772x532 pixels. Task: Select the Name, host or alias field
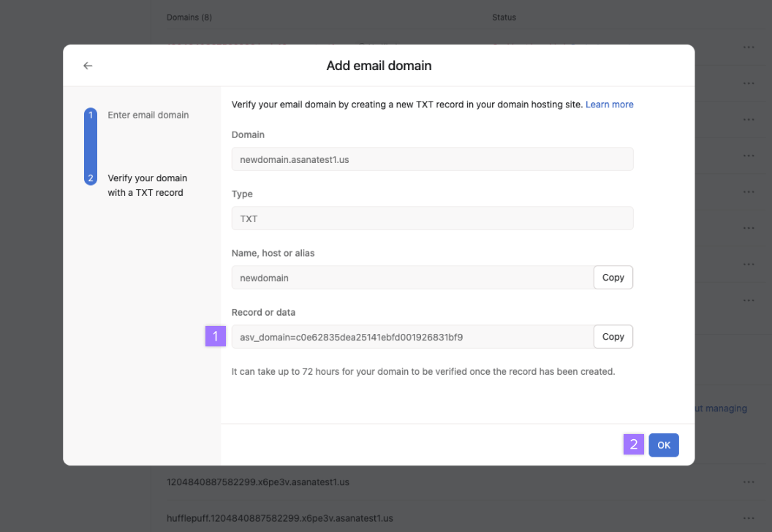pyautogui.click(x=412, y=278)
